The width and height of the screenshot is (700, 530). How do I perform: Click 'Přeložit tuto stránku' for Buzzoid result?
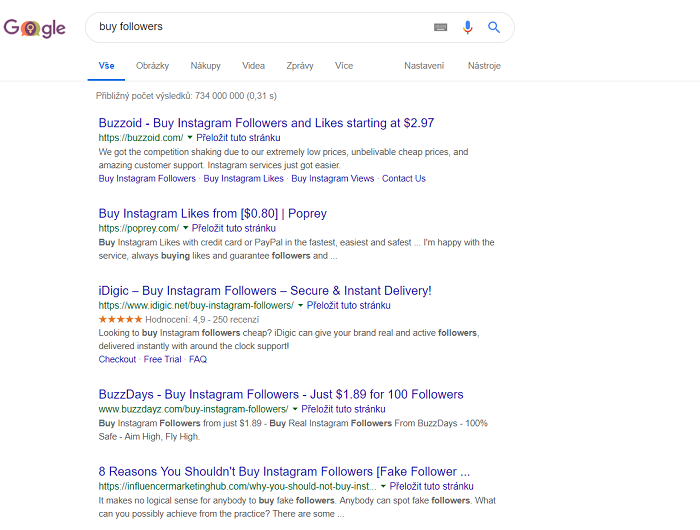(238, 138)
